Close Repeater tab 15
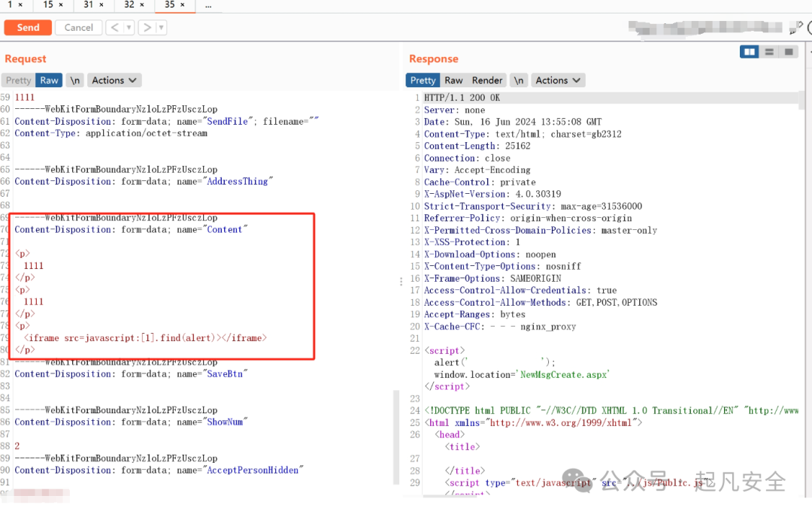The width and height of the screenshot is (812, 514). (61, 5)
